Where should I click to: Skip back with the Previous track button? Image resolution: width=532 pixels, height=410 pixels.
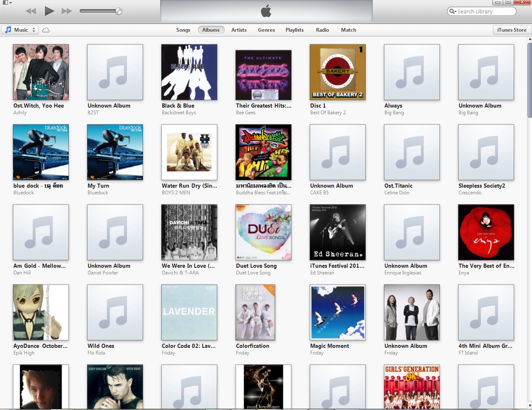[x=31, y=11]
